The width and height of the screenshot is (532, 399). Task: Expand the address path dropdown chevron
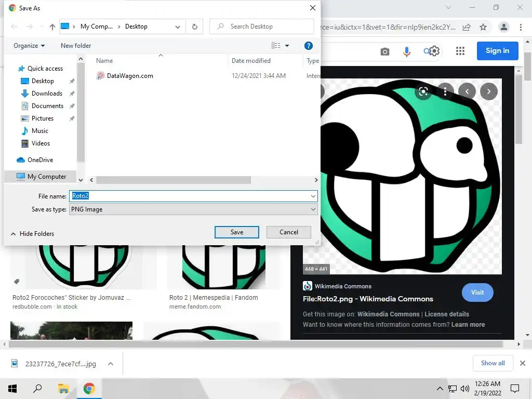tap(178, 27)
